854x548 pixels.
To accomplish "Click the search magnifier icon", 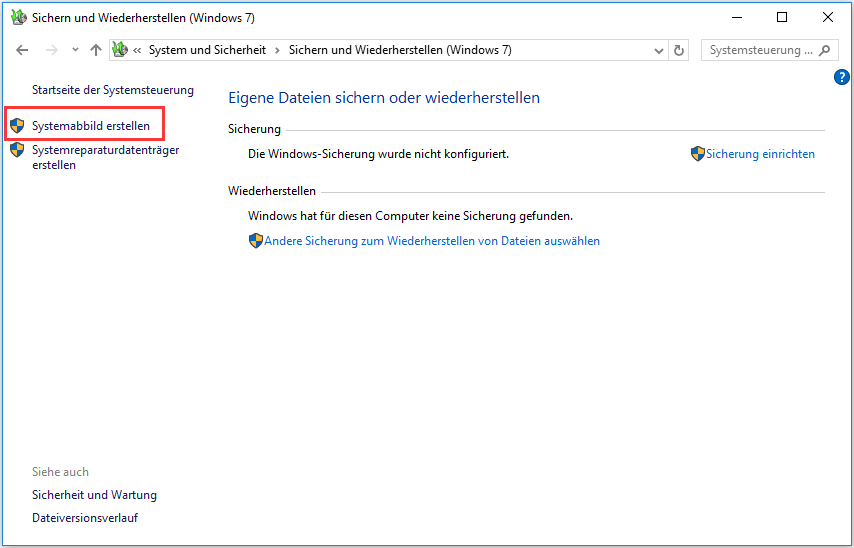I will pyautogui.click(x=825, y=50).
